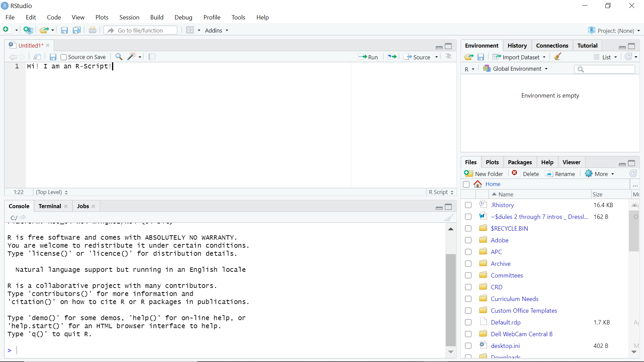
Task: Click the compile report document icon
Action: coord(152,57)
